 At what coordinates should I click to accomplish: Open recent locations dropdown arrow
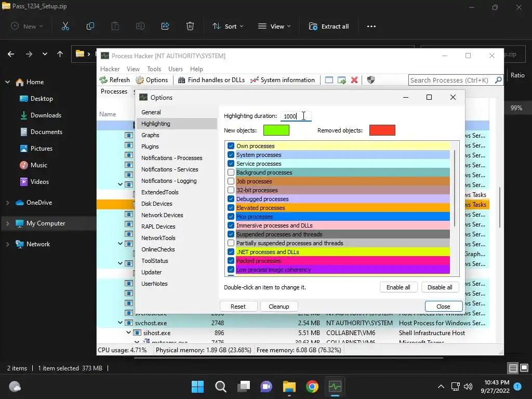[45, 54]
